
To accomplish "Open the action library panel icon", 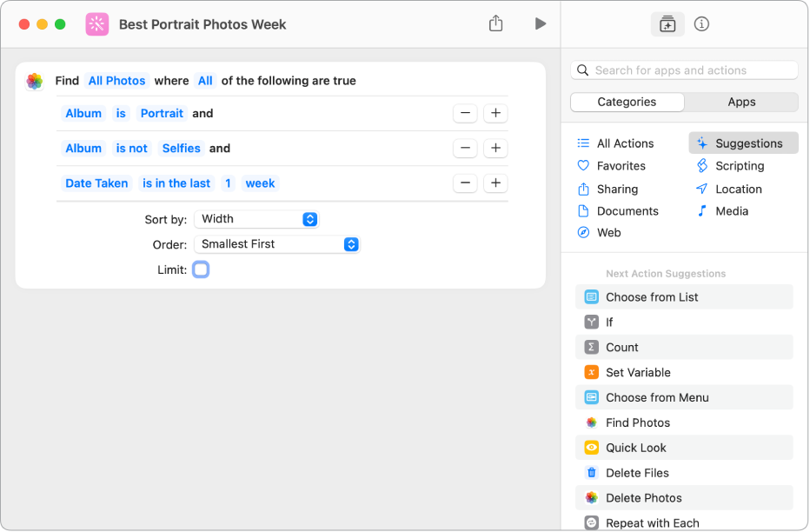I will 667,24.
